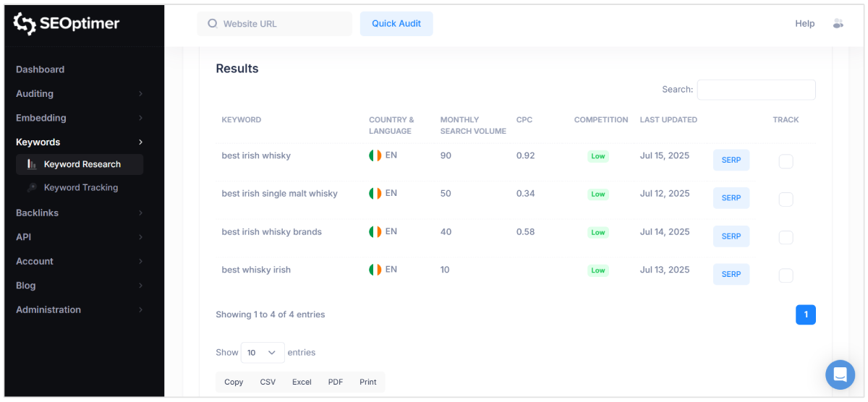Click the SEOptimer logo icon
868x402 pixels.
tap(25, 24)
